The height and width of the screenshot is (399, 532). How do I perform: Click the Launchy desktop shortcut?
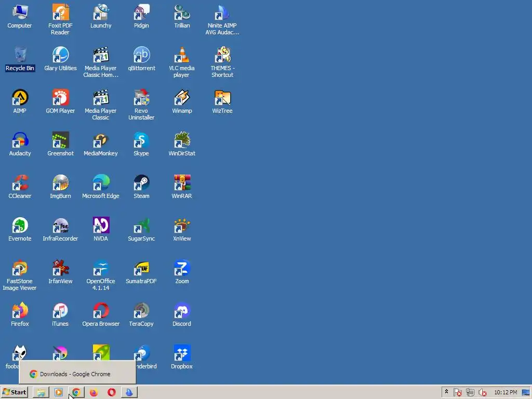pos(101,16)
